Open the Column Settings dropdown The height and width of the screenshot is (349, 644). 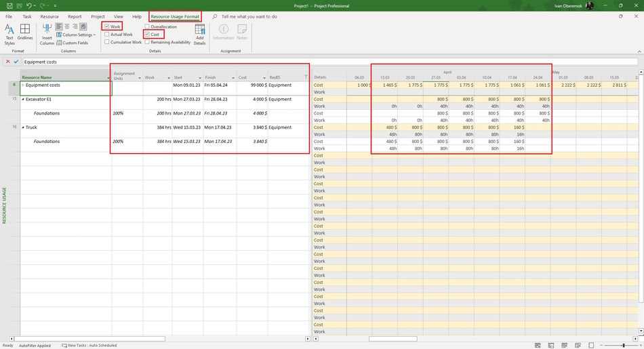(76, 35)
